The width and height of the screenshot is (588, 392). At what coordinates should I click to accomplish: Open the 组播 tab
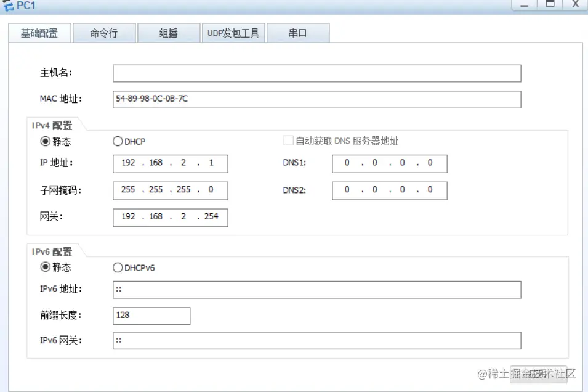coord(168,33)
